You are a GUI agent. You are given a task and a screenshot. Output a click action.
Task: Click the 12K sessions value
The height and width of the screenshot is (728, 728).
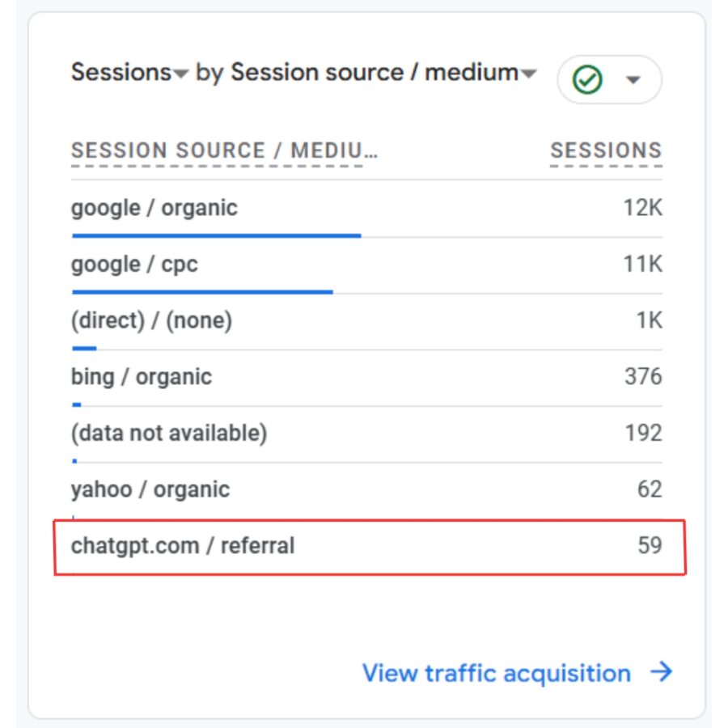click(x=643, y=208)
